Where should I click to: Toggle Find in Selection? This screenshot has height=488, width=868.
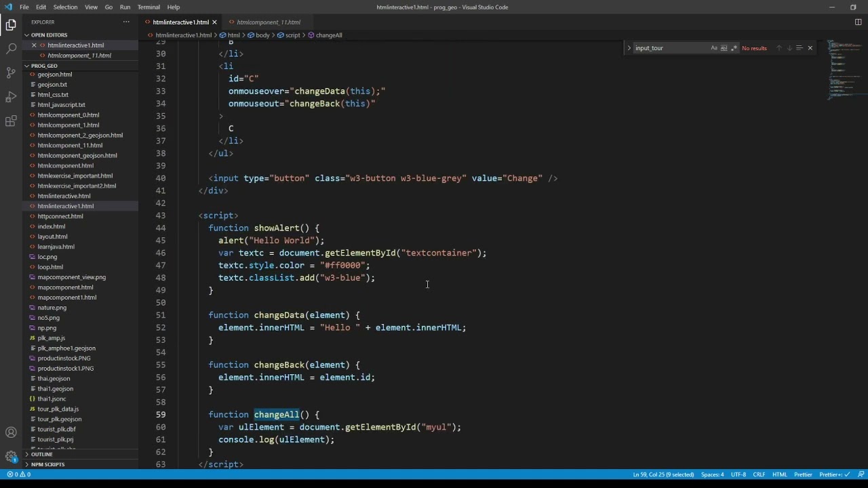[799, 48]
